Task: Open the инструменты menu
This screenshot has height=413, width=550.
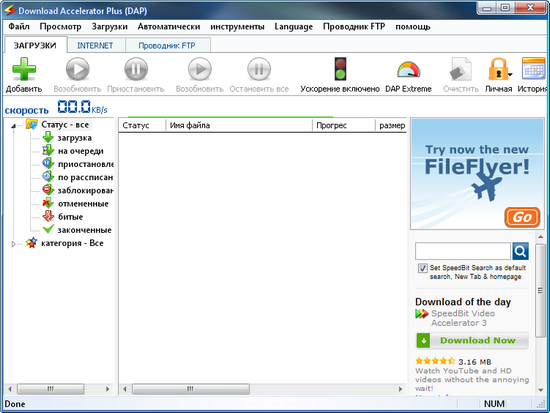Action: point(237,27)
